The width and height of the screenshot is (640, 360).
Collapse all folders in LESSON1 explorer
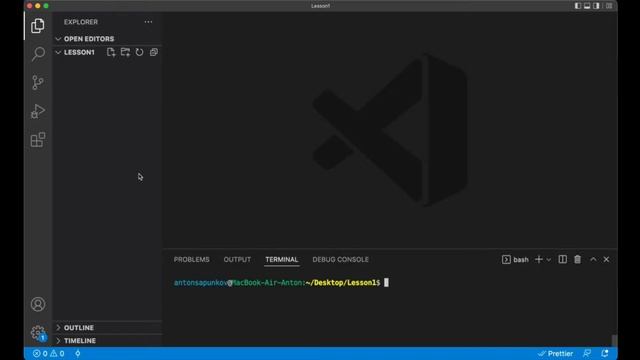[x=153, y=52]
